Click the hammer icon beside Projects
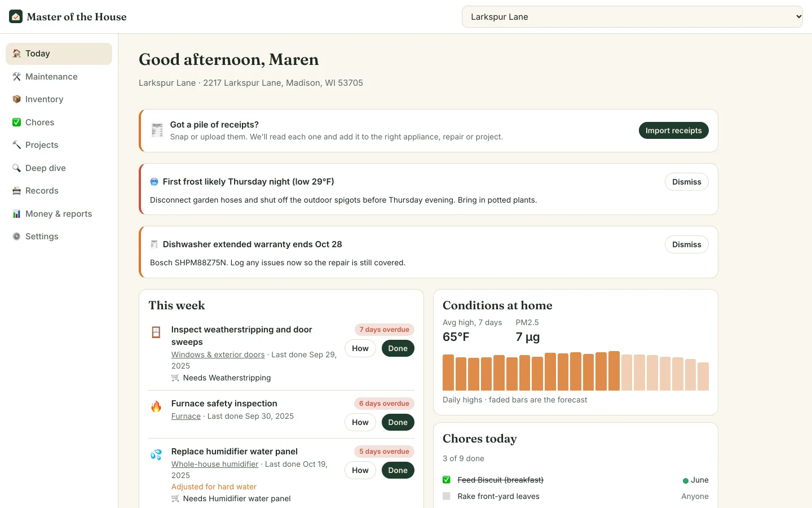 pyautogui.click(x=17, y=145)
